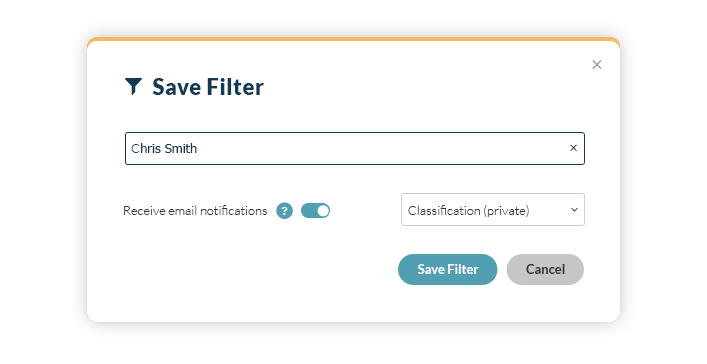Screen dimensions: 707x364
Task: Focus the filter name input field
Action: point(355,148)
